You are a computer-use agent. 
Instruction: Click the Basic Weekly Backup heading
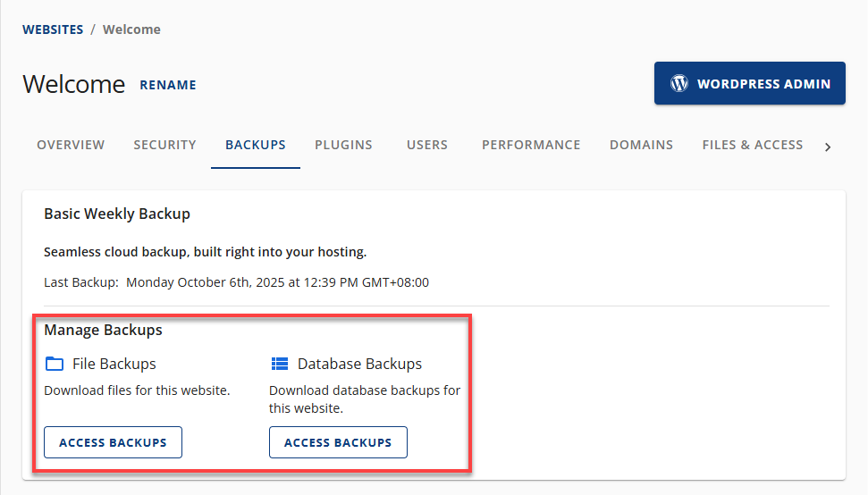click(x=117, y=214)
